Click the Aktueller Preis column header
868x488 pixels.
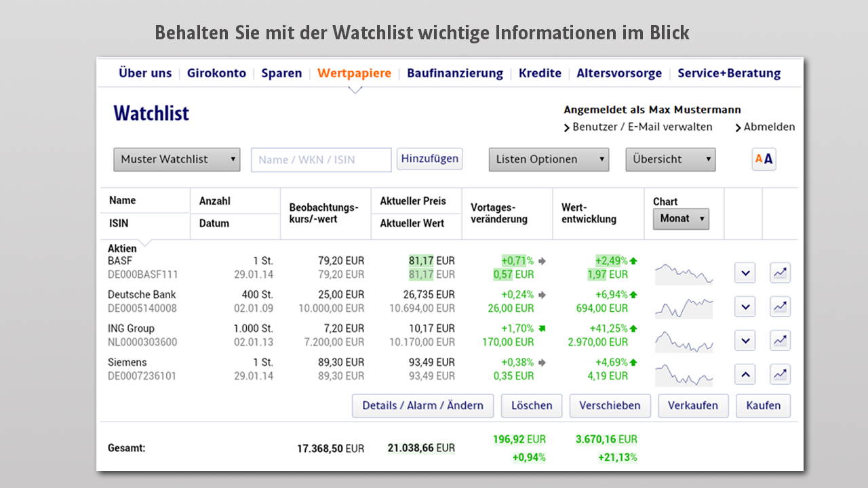click(x=413, y=201)
